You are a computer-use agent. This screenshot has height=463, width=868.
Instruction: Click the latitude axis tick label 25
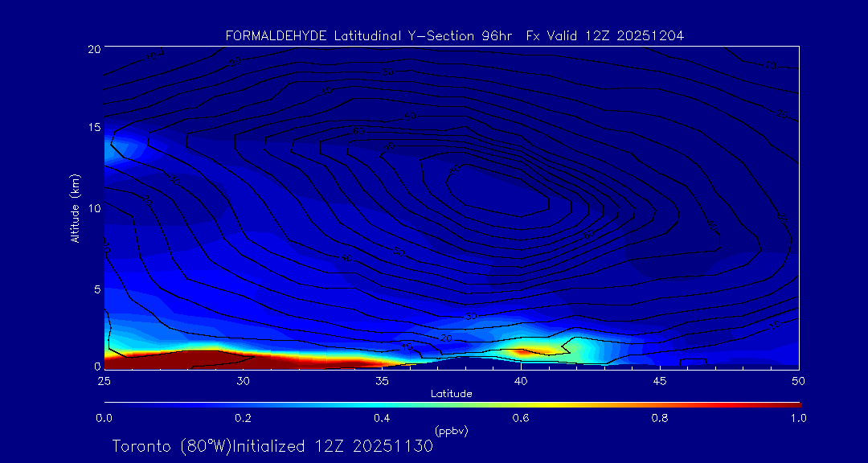pos(103,381)
